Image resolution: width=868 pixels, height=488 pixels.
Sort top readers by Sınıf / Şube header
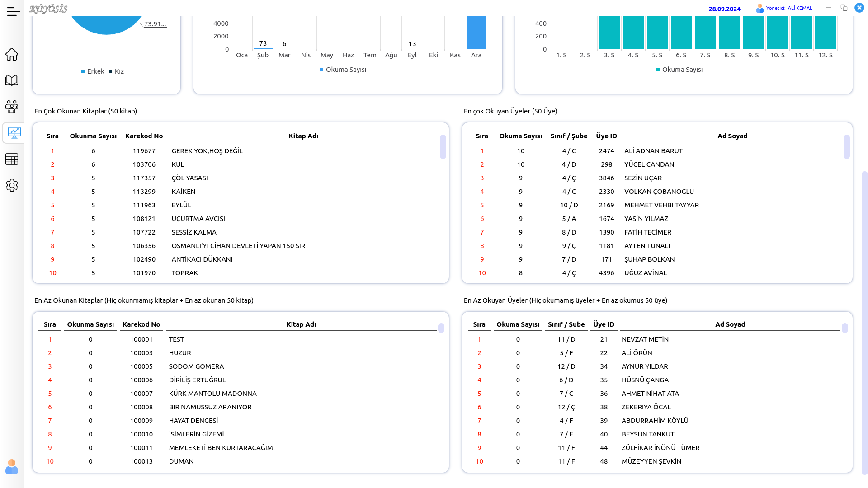pos(569,136)
